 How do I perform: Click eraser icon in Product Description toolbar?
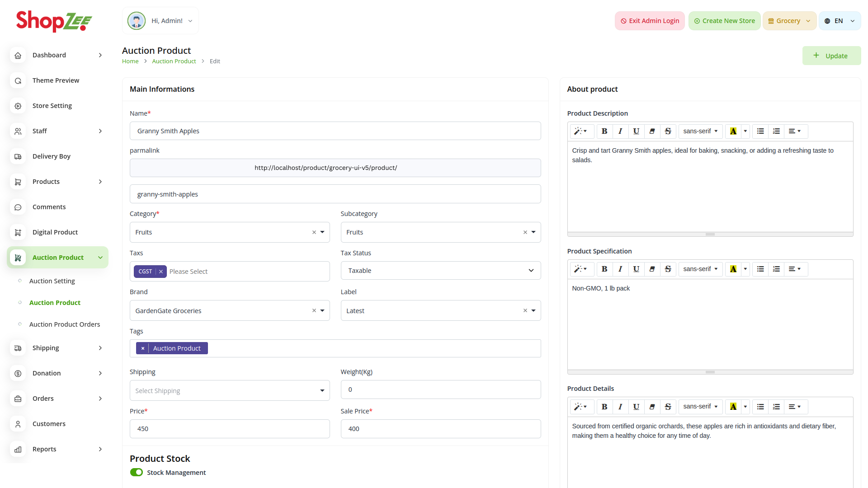click(x=652, y=131)
